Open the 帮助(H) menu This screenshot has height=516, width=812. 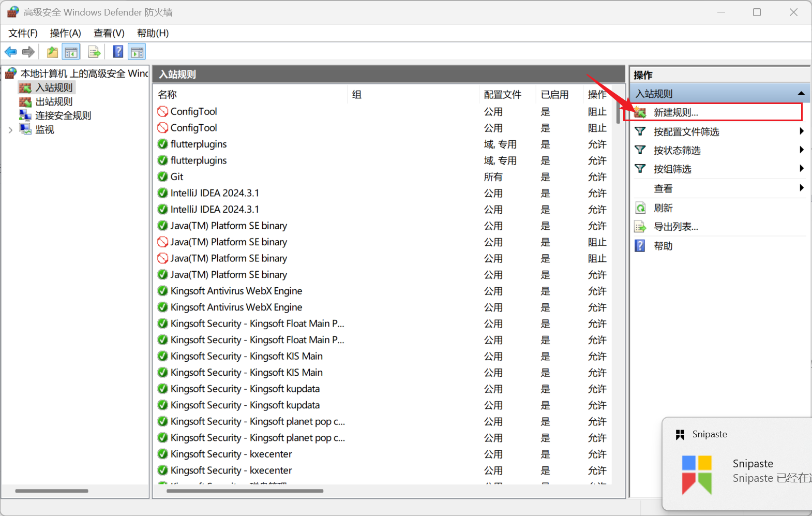click(x=153, y=33)
